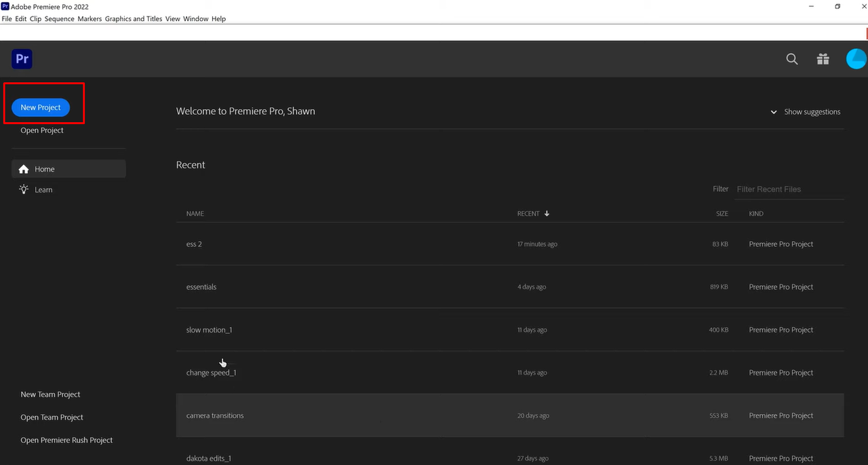The height and width of the screenshot is (465, 868).
Task: Open the Graphics and Titles menu
Action: click(x=134, y=19)
